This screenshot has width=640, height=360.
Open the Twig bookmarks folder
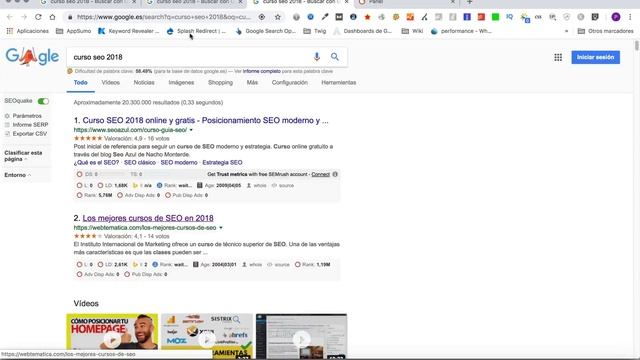pos(315,31)
